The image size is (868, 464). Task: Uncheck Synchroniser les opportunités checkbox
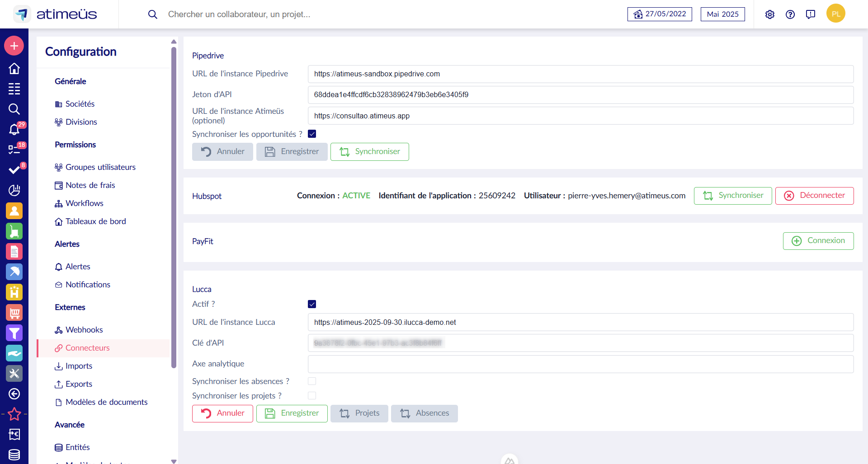[x=312, y=134]
